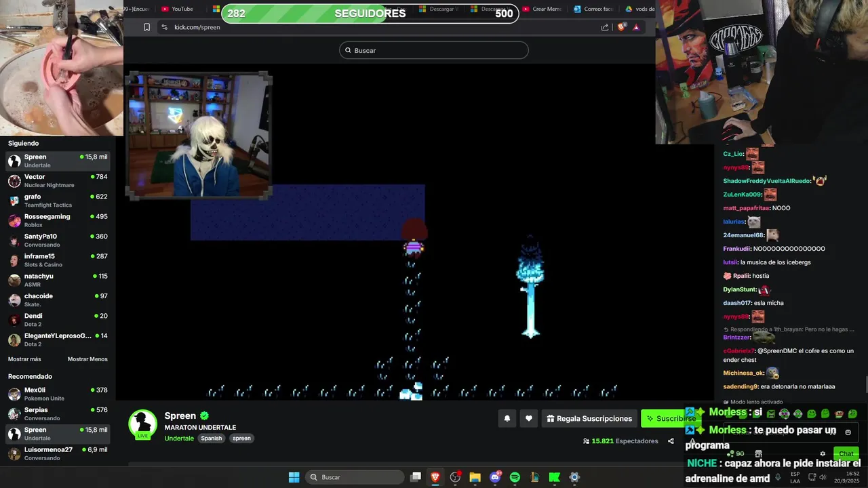The height and width of the screenshot is (488, 868).
Task: Switch to the vods de Drive tab
Action: (639, 9)
